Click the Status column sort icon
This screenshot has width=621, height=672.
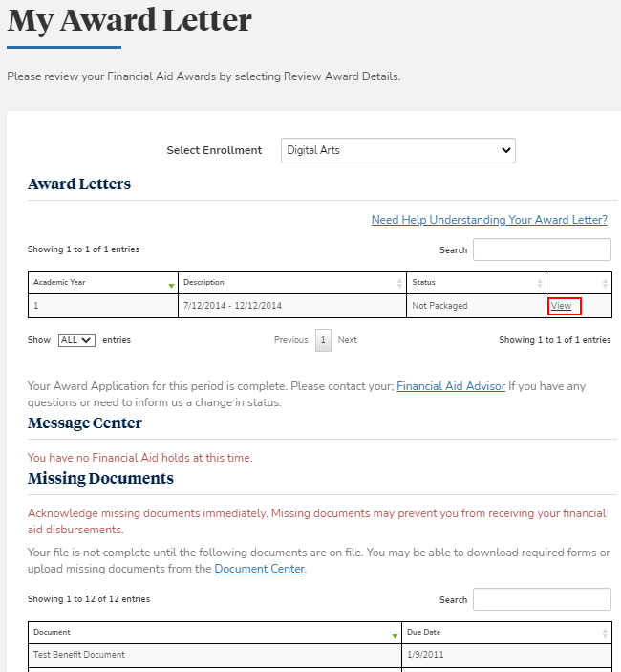539,284
